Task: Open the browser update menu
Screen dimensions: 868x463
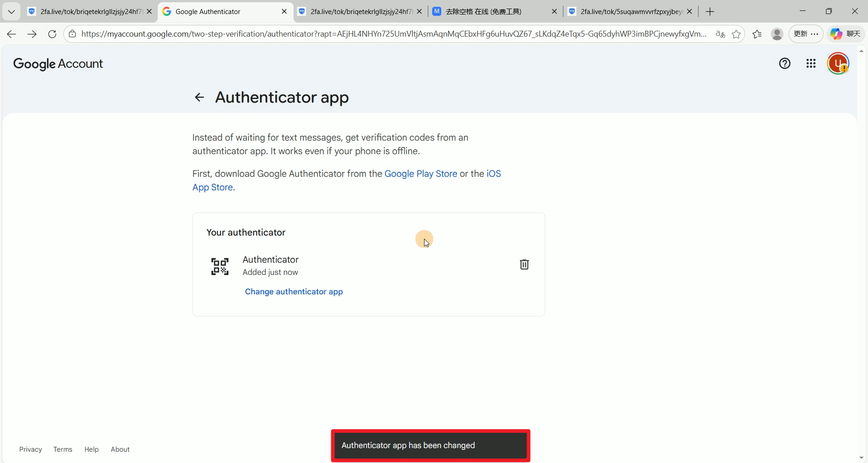Action: coord(806,34)
